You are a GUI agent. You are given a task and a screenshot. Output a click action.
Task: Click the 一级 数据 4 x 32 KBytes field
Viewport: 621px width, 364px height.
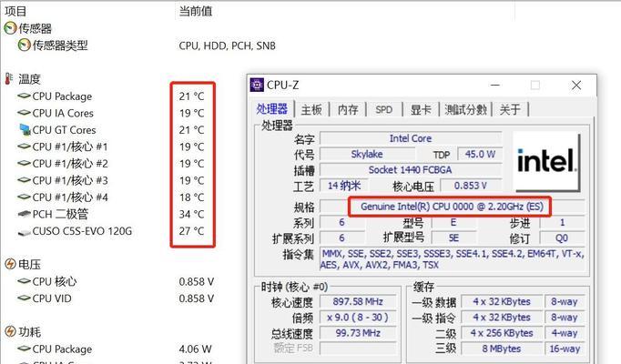[x=502, y=301]
